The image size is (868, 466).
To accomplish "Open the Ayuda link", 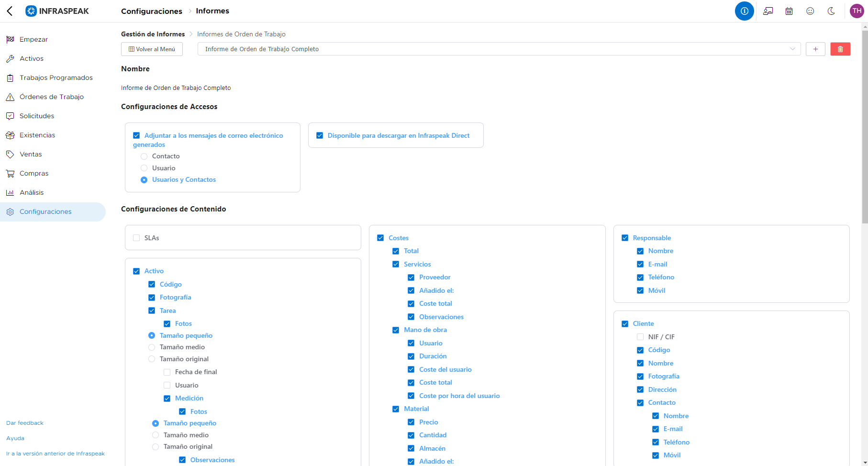I will [15, 438].
